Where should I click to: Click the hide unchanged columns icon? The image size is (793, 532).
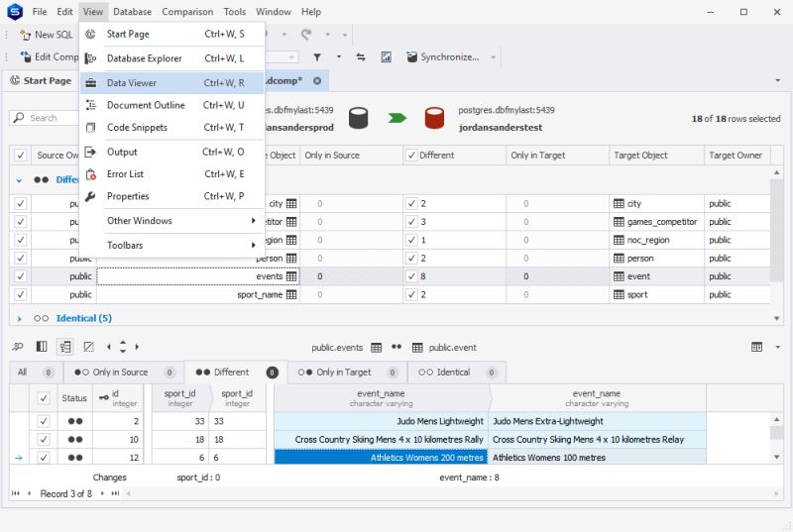[88, 347]
